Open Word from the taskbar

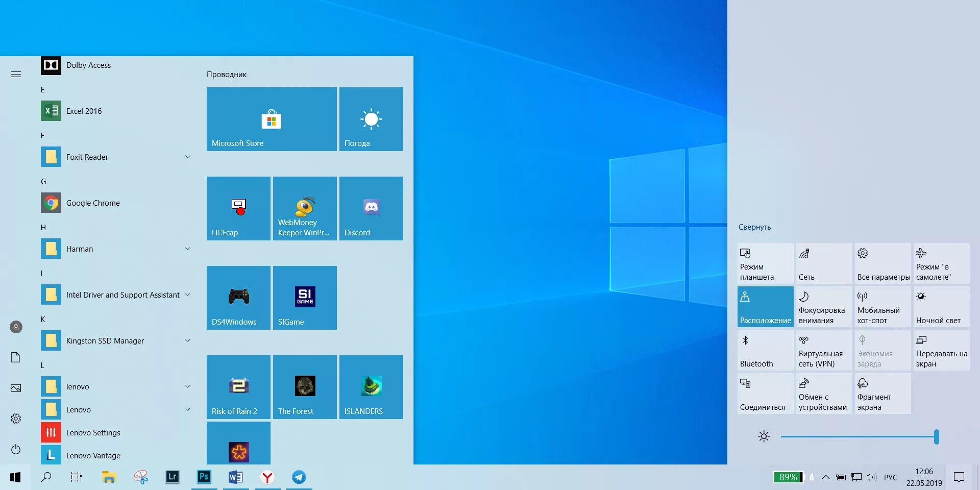point(236,477)
